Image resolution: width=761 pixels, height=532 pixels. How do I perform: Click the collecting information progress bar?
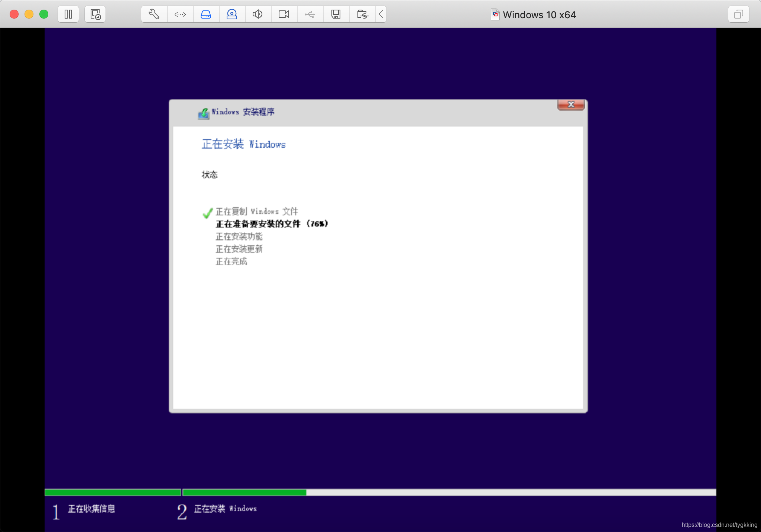point(113,492)
